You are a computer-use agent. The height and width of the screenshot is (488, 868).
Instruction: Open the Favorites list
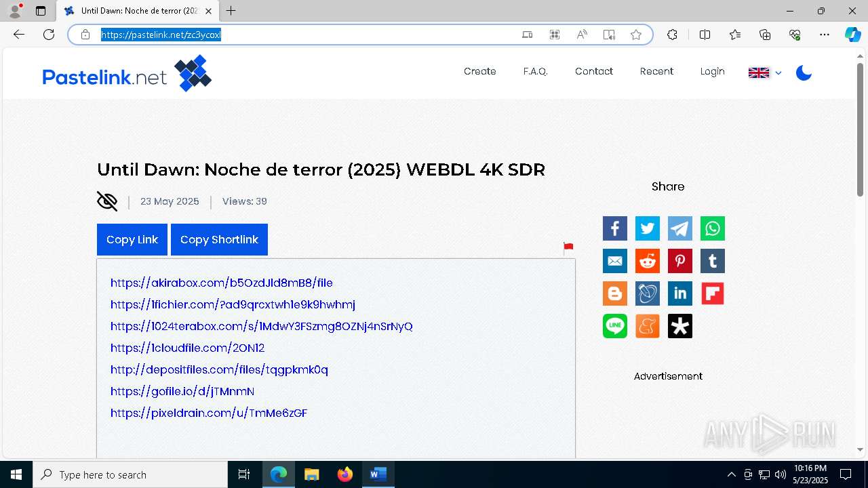pyautogui.click(x=735, y=35)
